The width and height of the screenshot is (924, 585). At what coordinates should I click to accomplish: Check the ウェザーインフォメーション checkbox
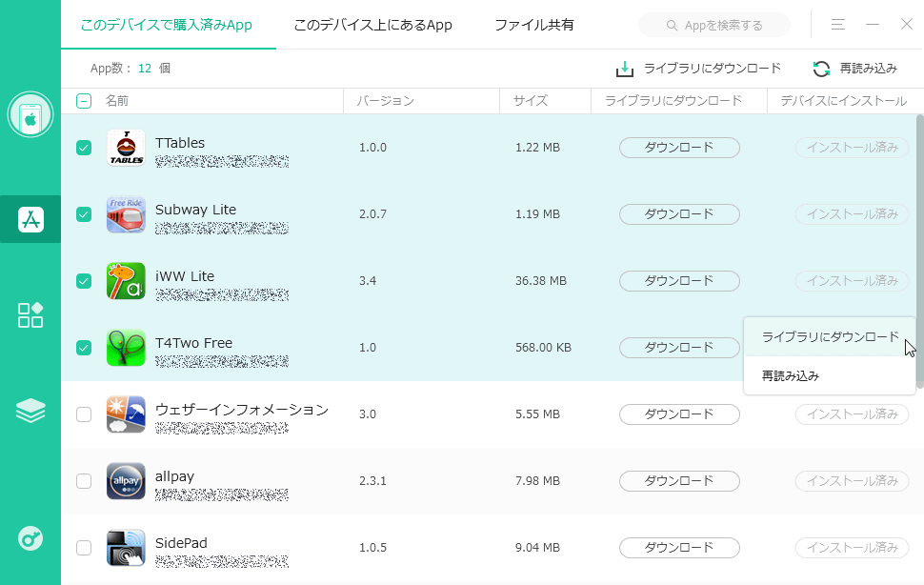click(x=84, y=414)
